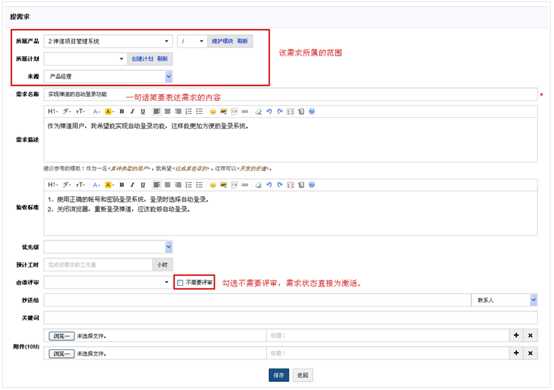Undo last edit in 需求描述 editor
This screenshot has height=390, width=554.
(269, 111)
